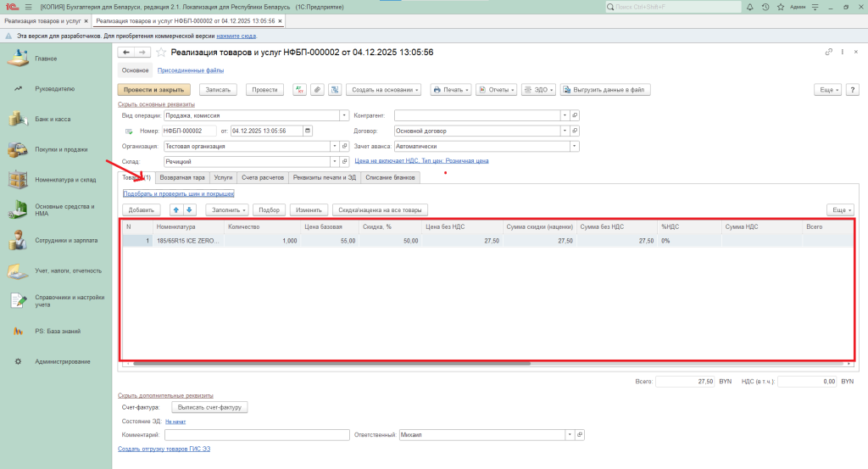Click the Провести и закрыть button
The height and width of the screenshot is (469, 868).
pyautogui.click(x=154, y=89)
